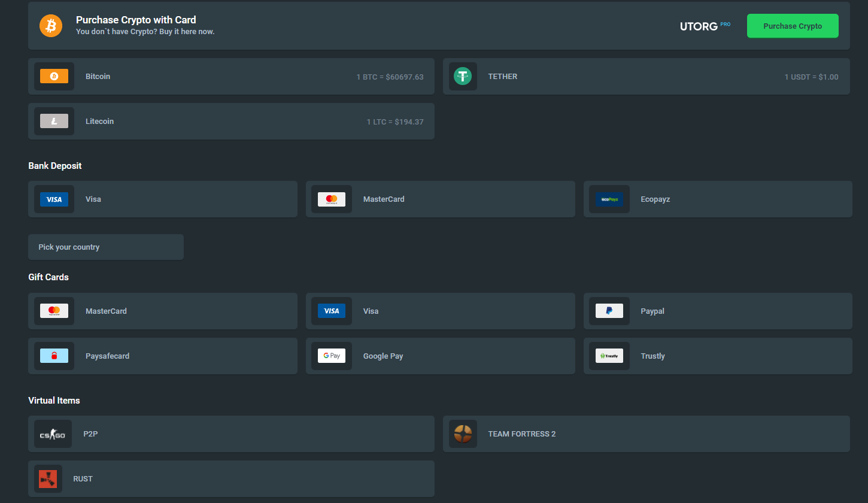
Task: Click the Visa icon under Bank Deposit
Action: tap(54, 199)
